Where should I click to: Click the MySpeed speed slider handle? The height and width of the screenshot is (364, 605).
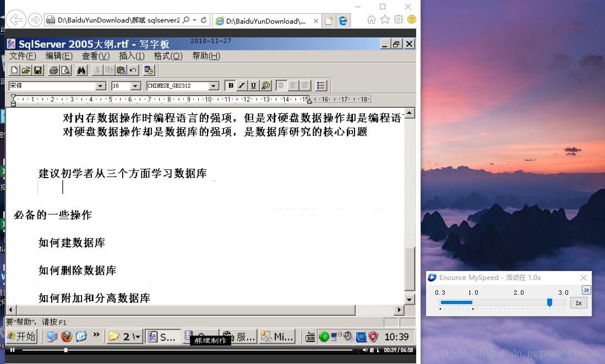tap(549, 302)
